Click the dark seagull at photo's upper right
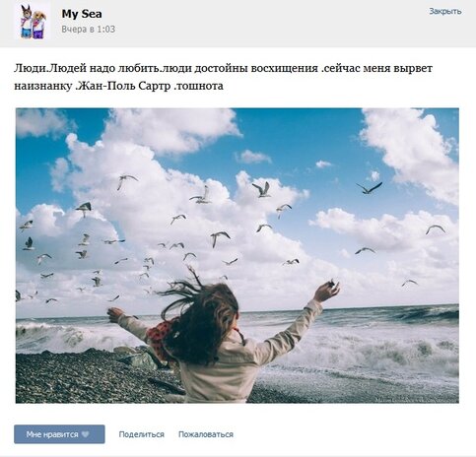 pyautogui.click(x=370, y=188)
